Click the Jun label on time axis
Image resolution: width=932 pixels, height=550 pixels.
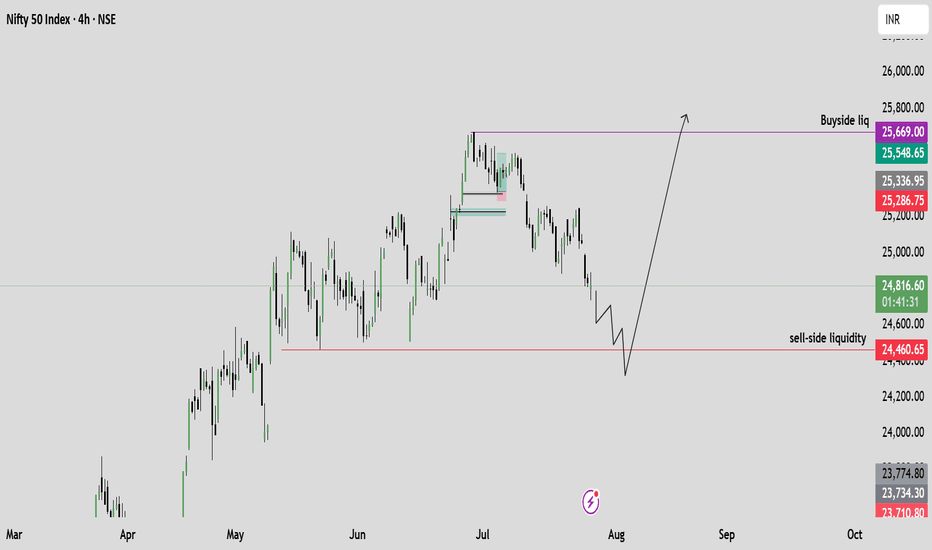tap(357, 535)
